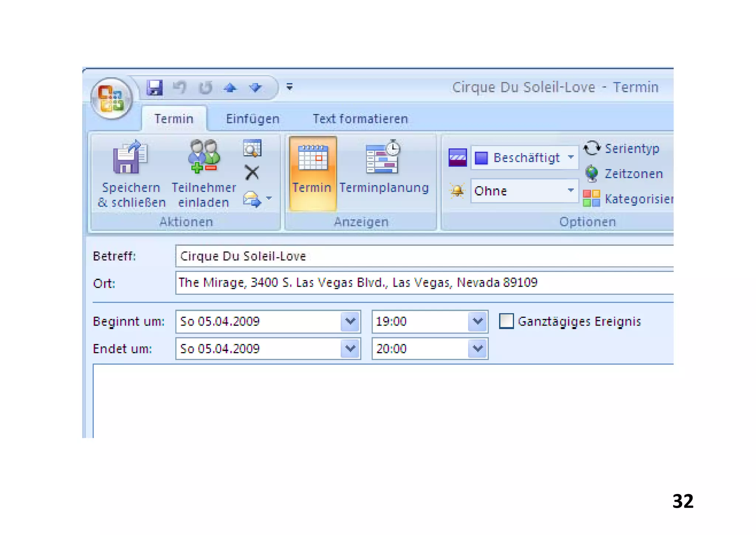This screenshot has height=535, width=756.
Task: Open the end date picker dropdown
Action: tap(350, 348)
